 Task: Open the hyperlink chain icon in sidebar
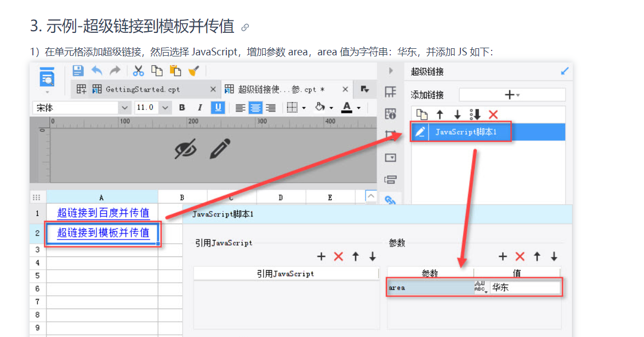[x=390, y=200]
